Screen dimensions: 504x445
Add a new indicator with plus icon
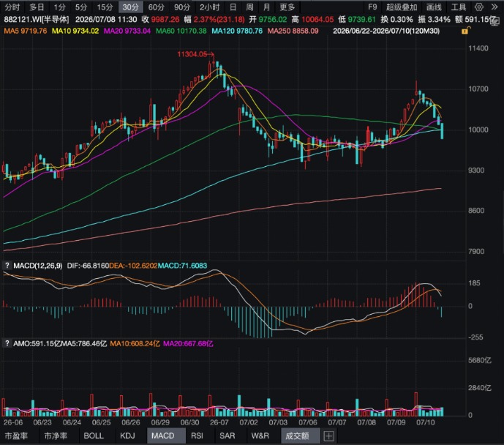pos(328,436)
